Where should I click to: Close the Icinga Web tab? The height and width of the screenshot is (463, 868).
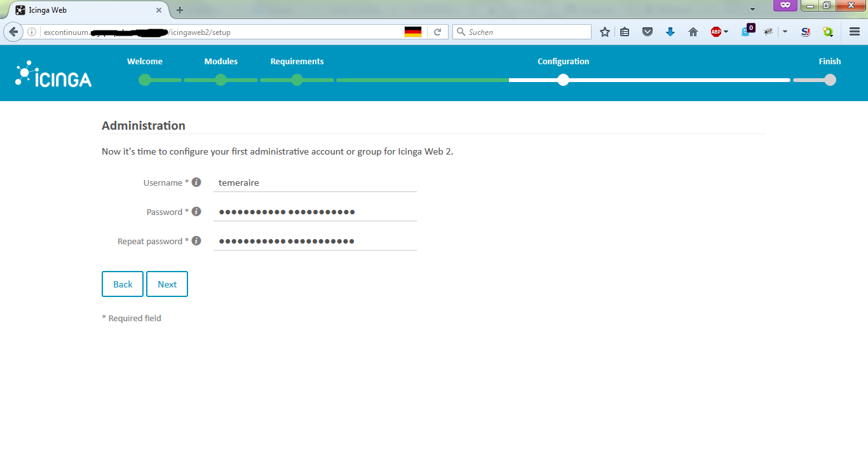coord(159,10)
